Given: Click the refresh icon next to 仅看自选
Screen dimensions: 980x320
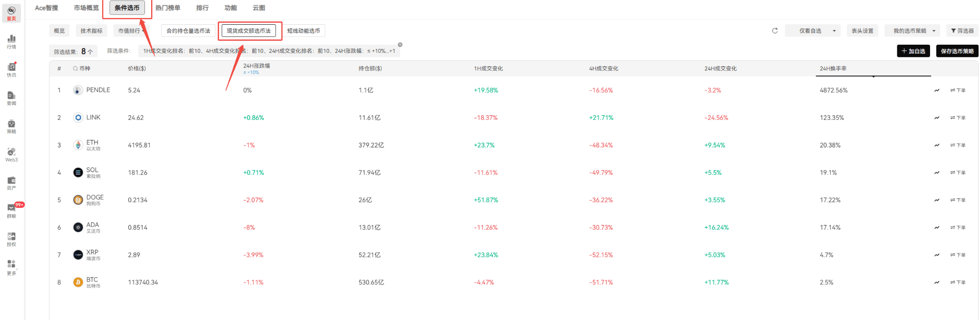Looking at the screenshot, I should click(775, 31).
